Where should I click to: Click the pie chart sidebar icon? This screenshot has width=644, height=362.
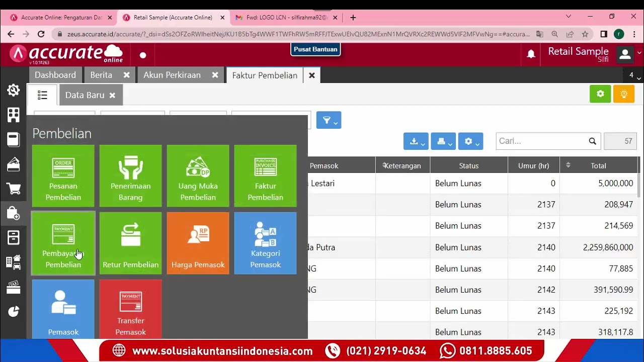coord(14,312)
